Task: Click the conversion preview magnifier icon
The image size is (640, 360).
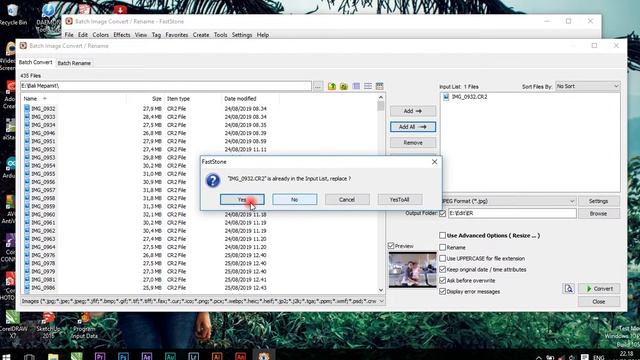Action: (x=569, y=289)
